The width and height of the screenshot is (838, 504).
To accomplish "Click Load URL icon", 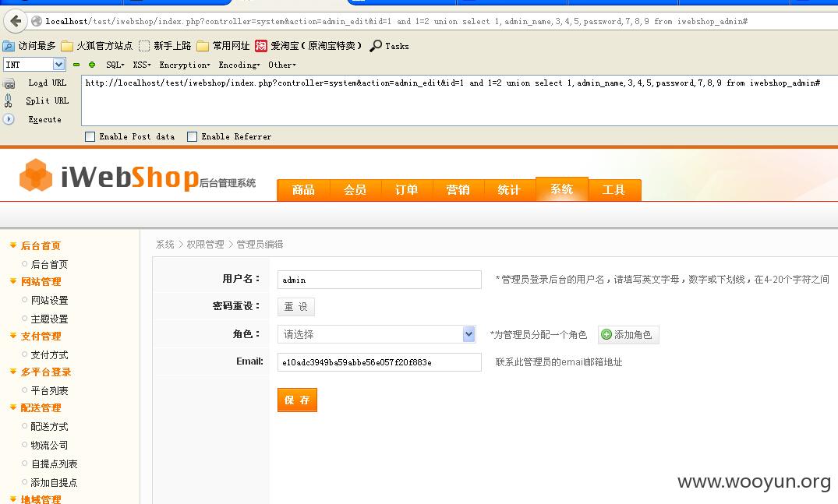I will [x=9, y=83].
